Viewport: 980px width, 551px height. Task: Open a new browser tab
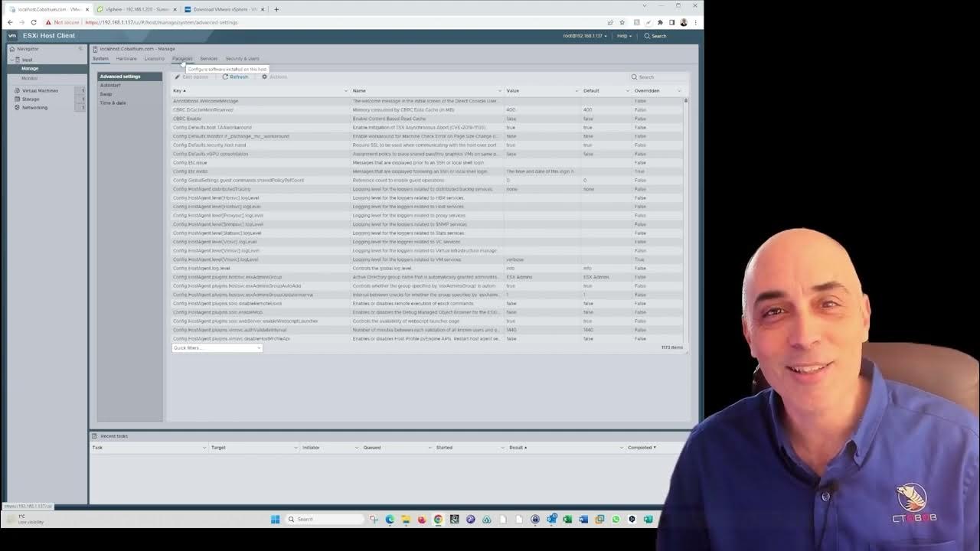point(276,9)
